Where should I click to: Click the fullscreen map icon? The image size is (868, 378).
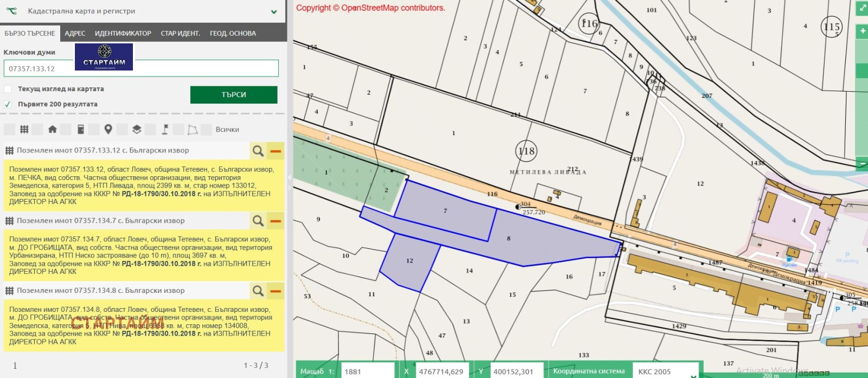861,8
